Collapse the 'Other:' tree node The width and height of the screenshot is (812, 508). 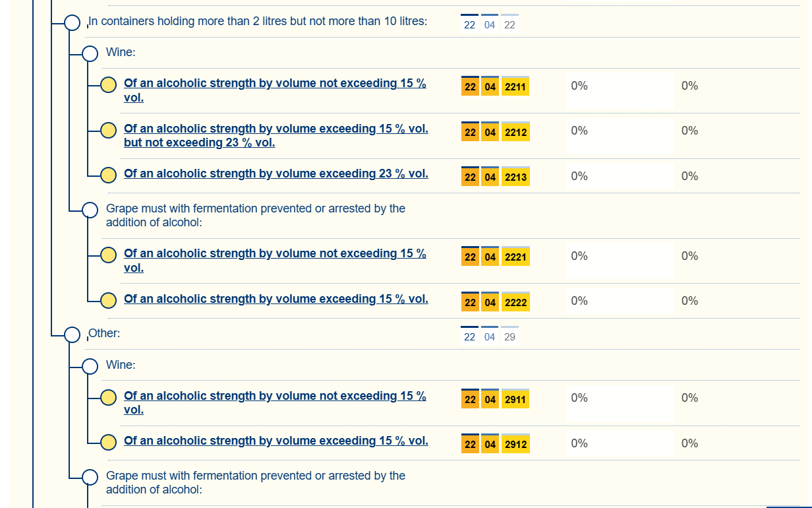72,335
